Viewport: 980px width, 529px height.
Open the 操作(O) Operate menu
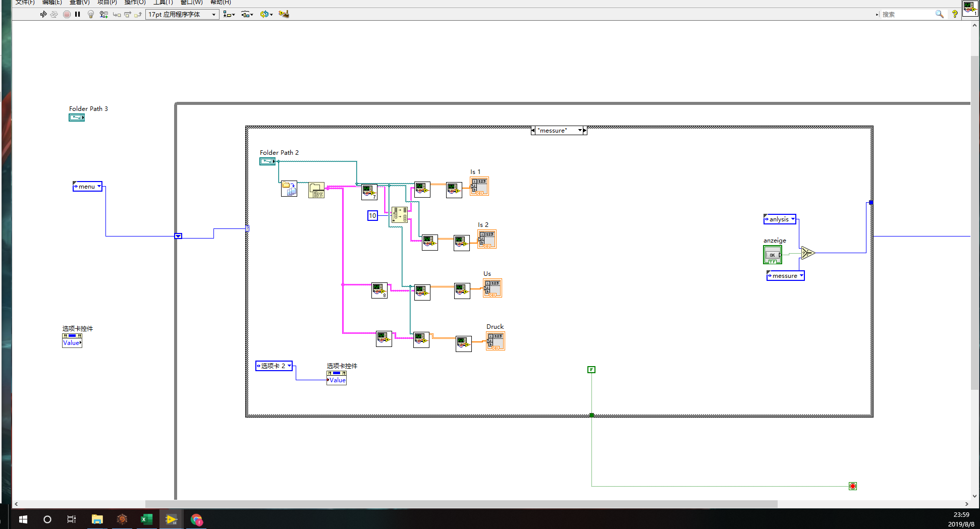click(x=135, y=3)
